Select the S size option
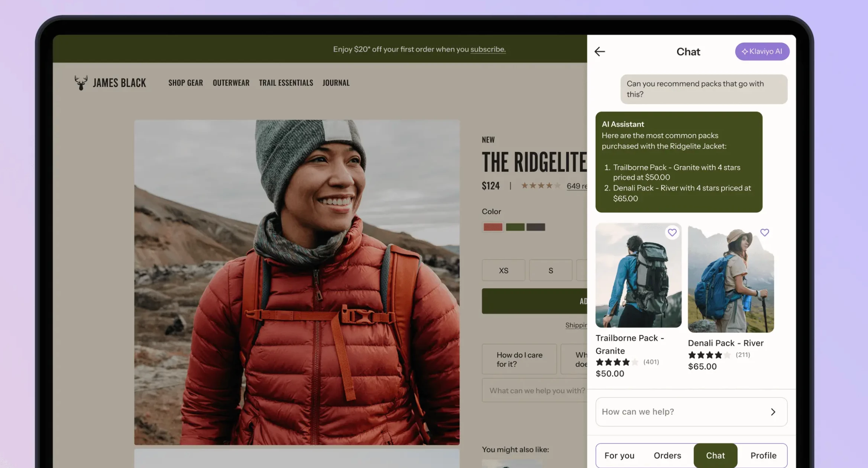This screenshot has width=868, height=468. 550,270
